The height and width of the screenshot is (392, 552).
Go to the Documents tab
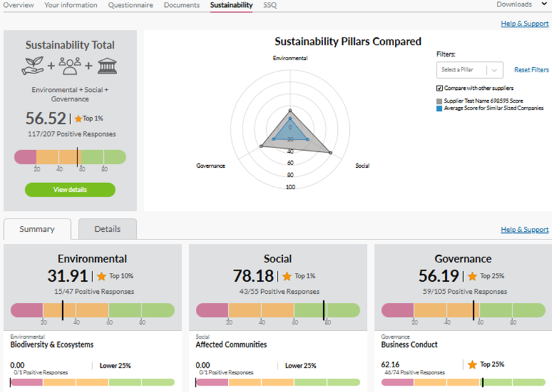pos(181,5)
